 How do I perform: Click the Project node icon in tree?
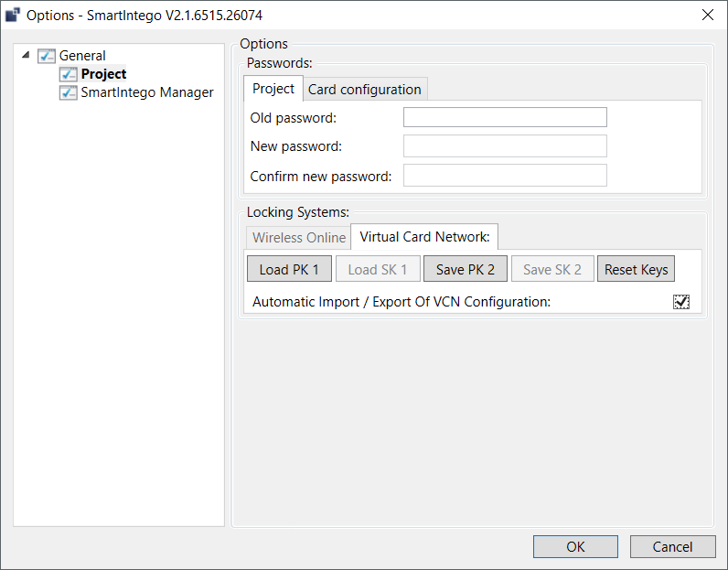pyautogui.click(x=69, y=74)
